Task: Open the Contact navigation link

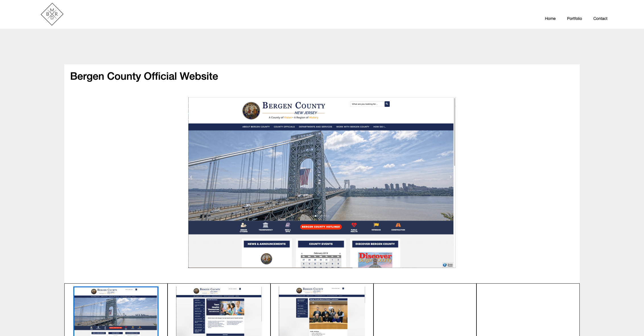Action: pos(600,19)
